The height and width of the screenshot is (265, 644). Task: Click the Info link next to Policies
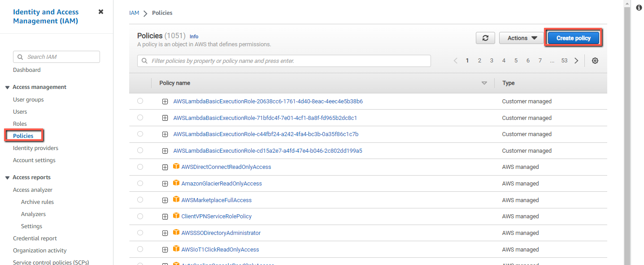pos(194,36)
